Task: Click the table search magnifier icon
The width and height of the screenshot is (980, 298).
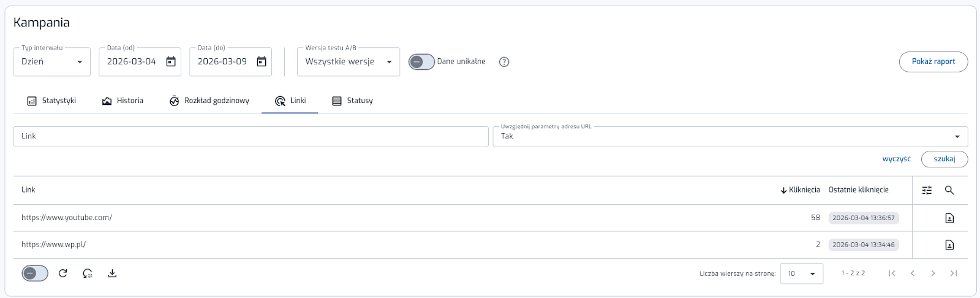Action: tap(949, 190)
